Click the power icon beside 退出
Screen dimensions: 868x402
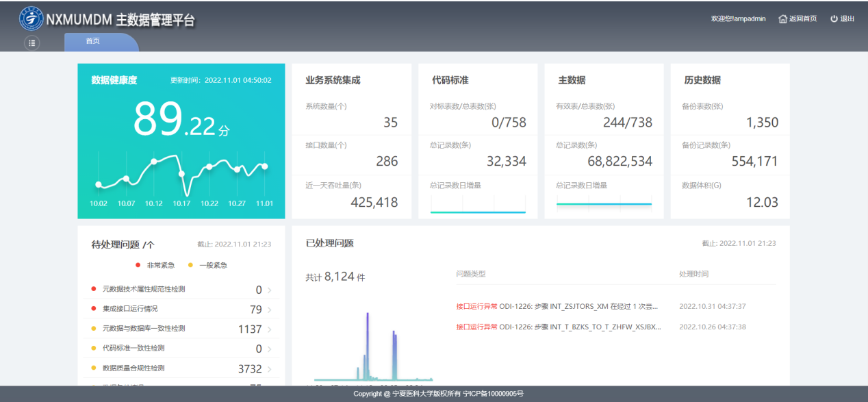pos(834,18)
